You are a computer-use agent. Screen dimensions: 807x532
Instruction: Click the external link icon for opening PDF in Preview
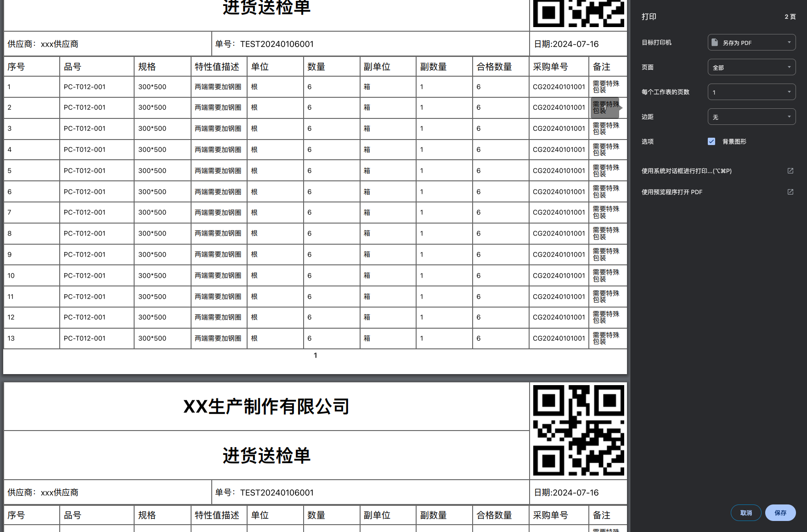790,192
